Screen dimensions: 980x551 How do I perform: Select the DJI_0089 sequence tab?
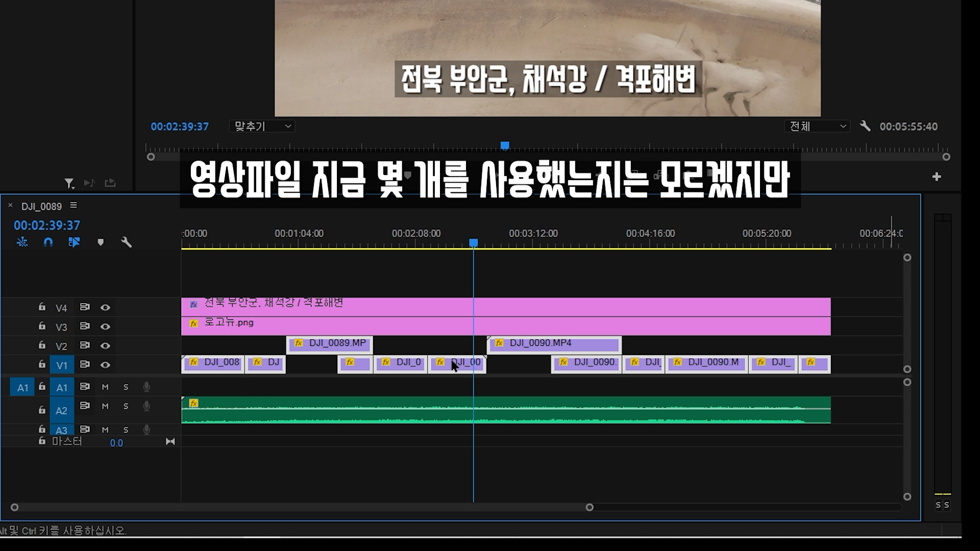click(41, 206)
